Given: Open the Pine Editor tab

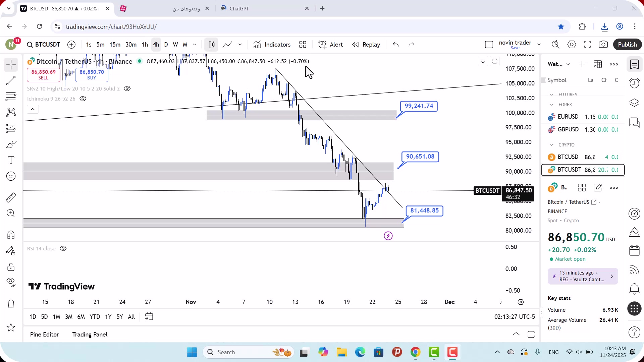Looking at the screenshot, I should coord(45,335).
